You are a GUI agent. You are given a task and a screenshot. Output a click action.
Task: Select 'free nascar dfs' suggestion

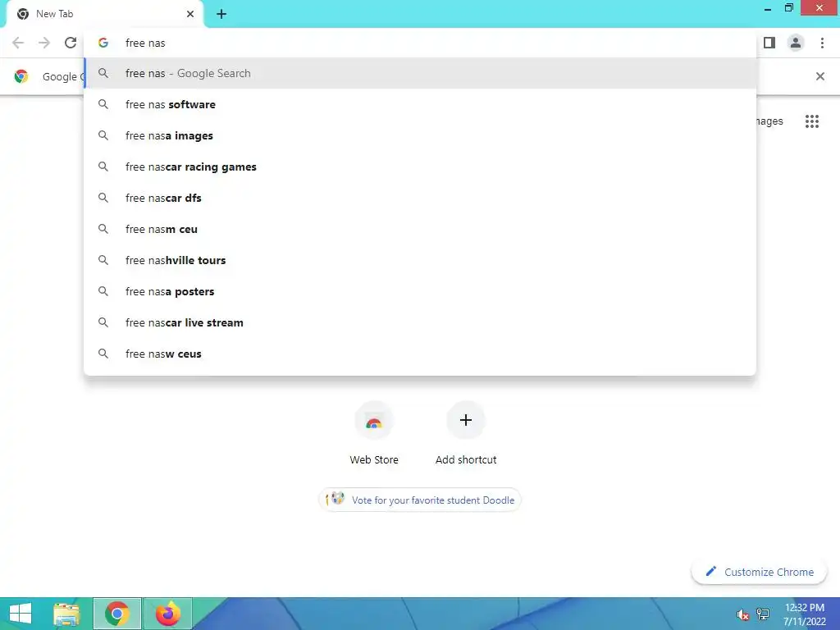click(x=420, y=198)
